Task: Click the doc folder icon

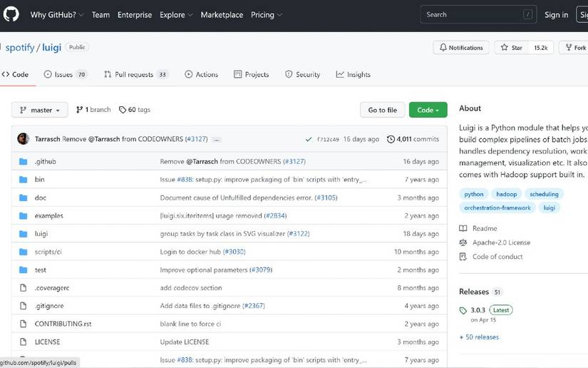Action: [x=24, y=198]
